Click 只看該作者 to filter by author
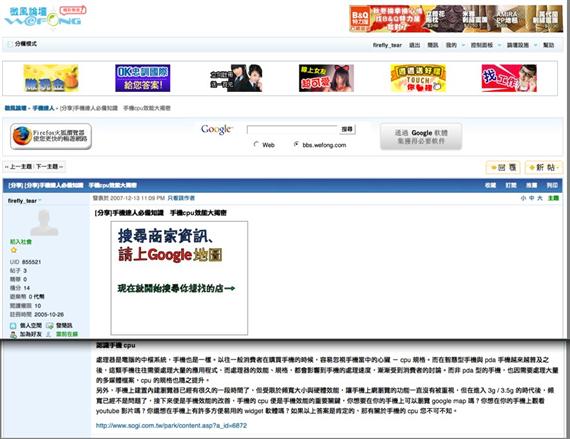This screenshot has width=570, height=439. (x=181, y=198)
